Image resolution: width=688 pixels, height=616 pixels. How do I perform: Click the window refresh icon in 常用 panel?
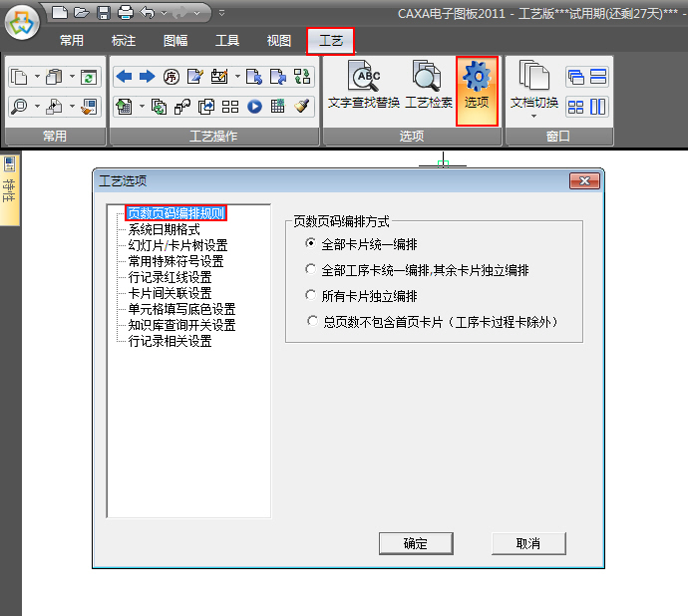89,77
